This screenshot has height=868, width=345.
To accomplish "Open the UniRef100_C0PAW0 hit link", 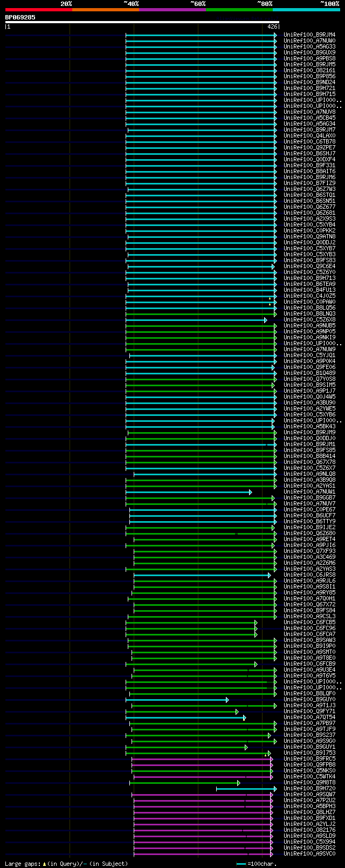I will (309, 302).
